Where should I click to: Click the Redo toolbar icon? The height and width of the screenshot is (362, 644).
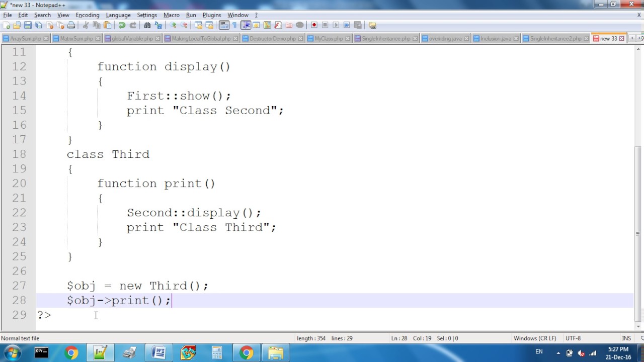133,25
